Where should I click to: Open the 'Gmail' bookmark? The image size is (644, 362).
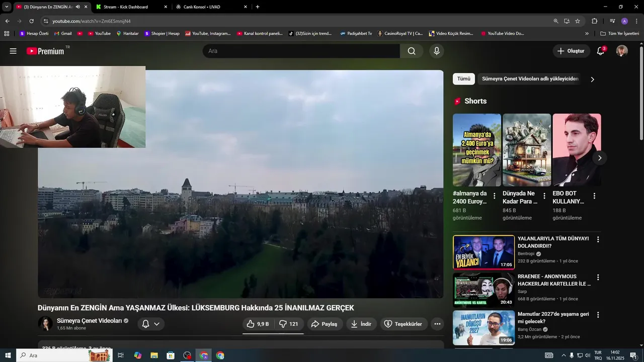click(x=63, y=34)
